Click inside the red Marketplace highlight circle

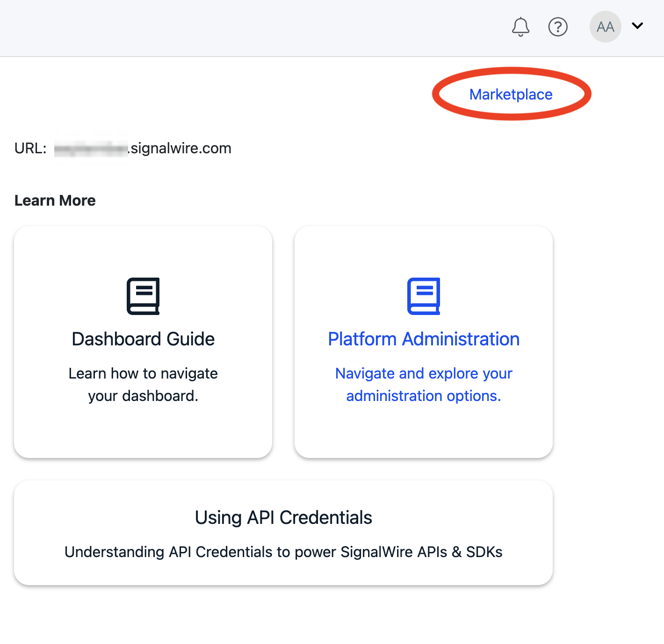511,94
